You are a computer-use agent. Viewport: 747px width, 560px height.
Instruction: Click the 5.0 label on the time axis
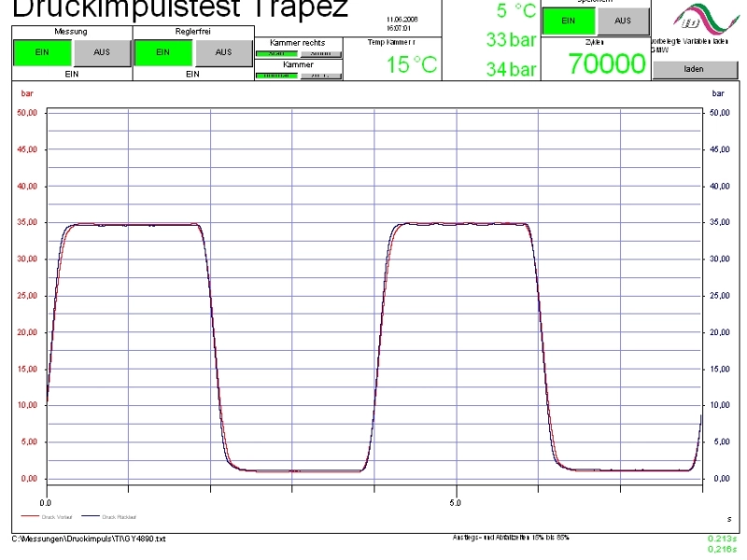pos(455,503)
